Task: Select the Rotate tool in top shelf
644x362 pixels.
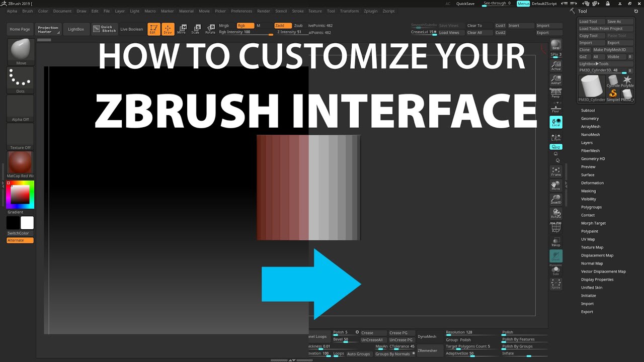Action: pyautogui.click(x=210, y=29)
